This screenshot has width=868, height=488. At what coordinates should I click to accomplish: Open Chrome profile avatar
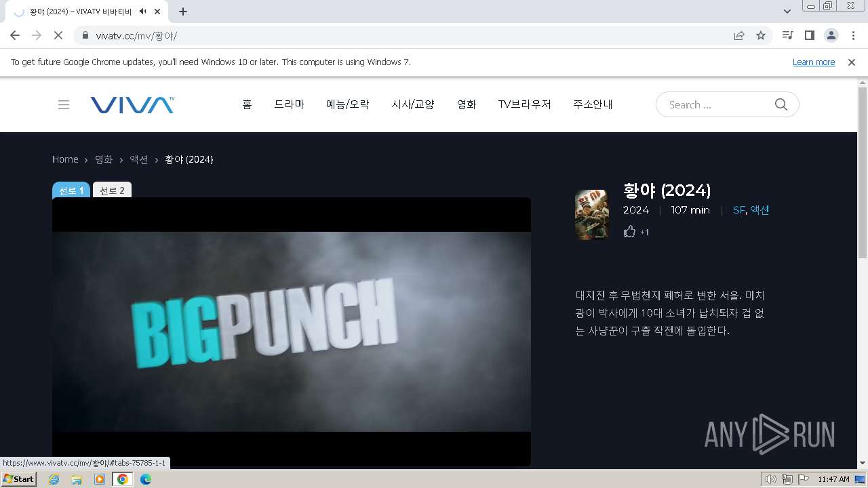click(x=831, y=35)
